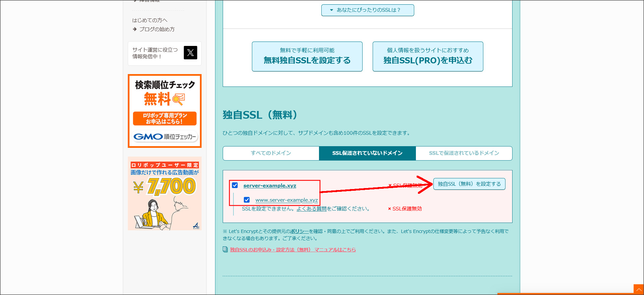This screenshot has height=295, width=644.
Task: Uncheck the server-example.xyz checkbox
Action: click(235, 185)
